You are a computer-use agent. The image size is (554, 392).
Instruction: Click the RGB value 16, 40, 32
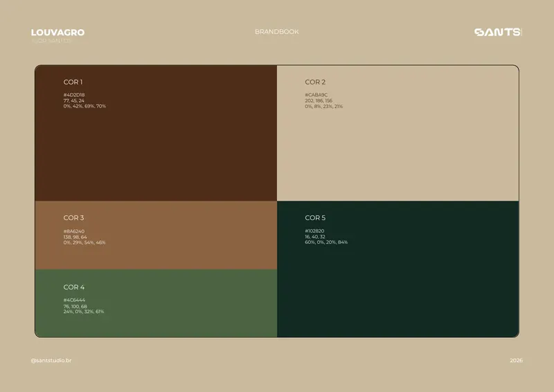pyautogui.click(x=315, y=236)
